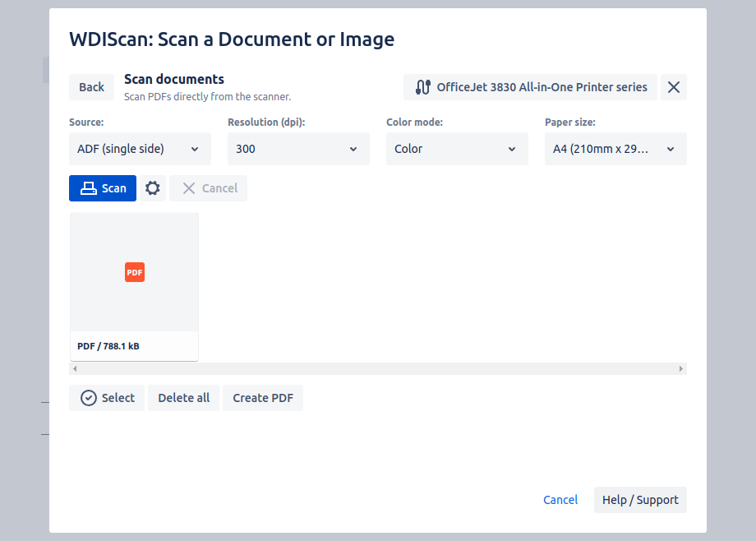The height and width of the screenshot is (541, 756).
Task: Click the X icon on the Cancel scan button
Action: point(189,188)
